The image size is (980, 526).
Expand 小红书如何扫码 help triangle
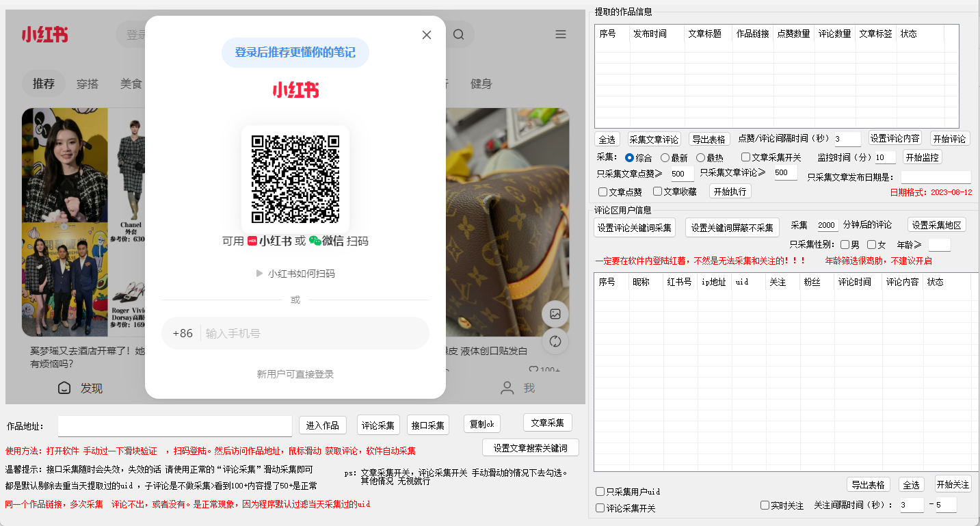click(x=260, y=274)
